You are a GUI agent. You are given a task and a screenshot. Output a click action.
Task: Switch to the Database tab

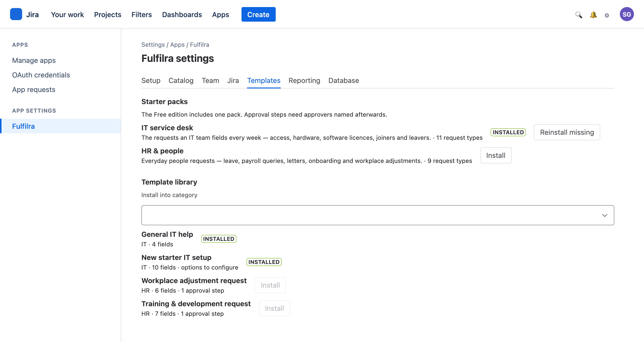[344, 80]
